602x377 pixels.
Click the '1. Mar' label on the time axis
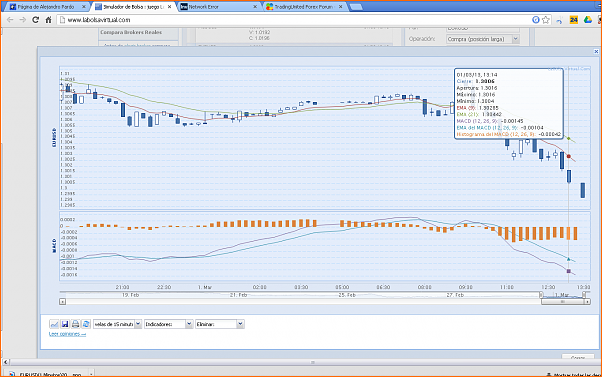(x=205, y=287)
